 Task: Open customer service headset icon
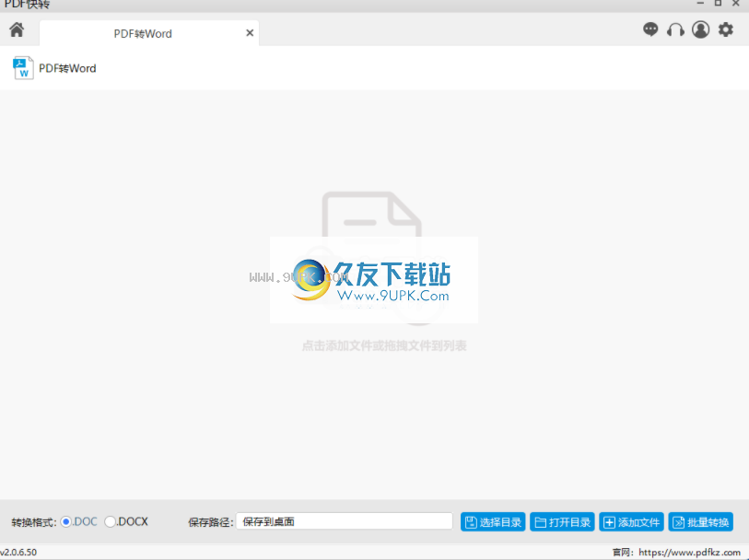(x=675, y=30)
